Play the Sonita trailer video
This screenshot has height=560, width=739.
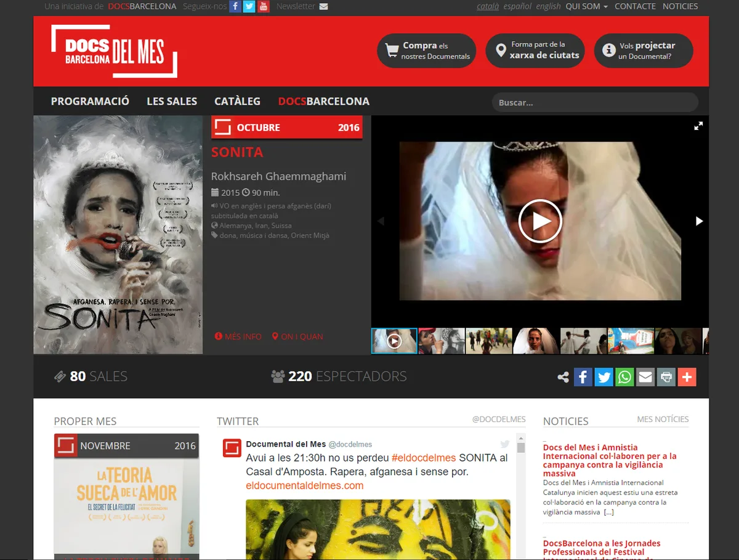click(540, 221)
